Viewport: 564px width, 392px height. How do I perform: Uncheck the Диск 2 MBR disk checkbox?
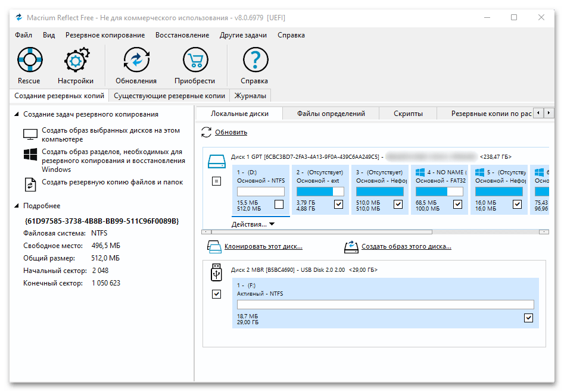pyautogui.click(x=217, y=294)
